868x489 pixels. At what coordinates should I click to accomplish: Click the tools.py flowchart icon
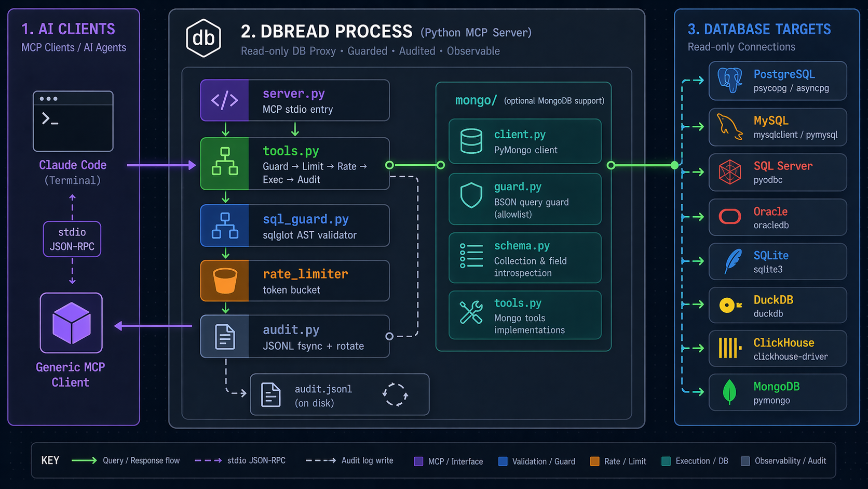225,164
